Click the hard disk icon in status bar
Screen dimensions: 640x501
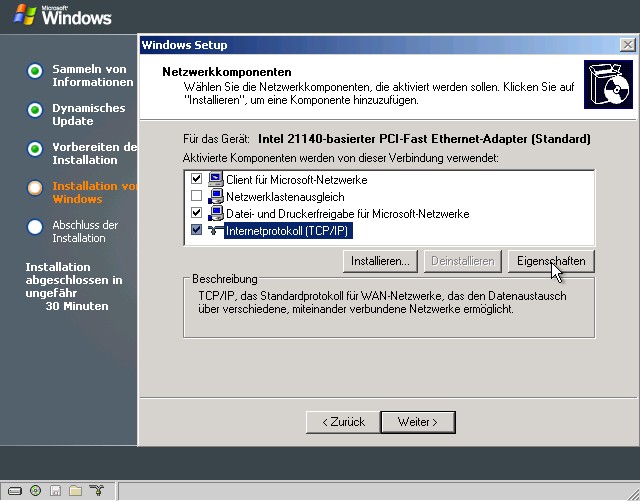click(14, 491)
